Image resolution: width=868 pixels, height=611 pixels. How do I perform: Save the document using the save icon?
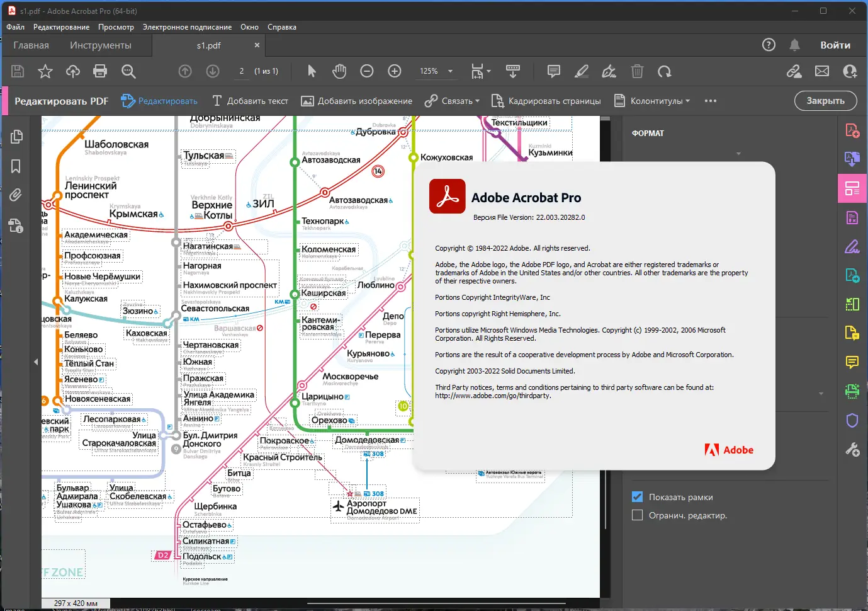coord(17,71)
